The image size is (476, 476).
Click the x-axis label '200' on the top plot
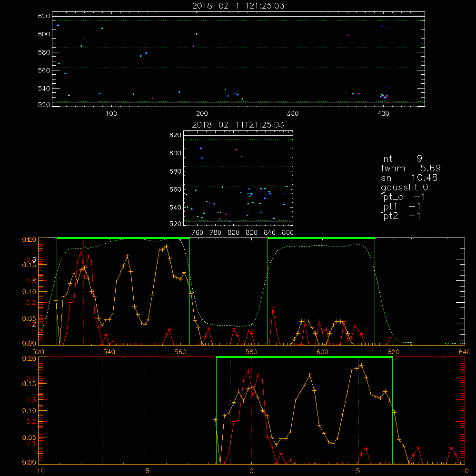[x=202, y=114]
